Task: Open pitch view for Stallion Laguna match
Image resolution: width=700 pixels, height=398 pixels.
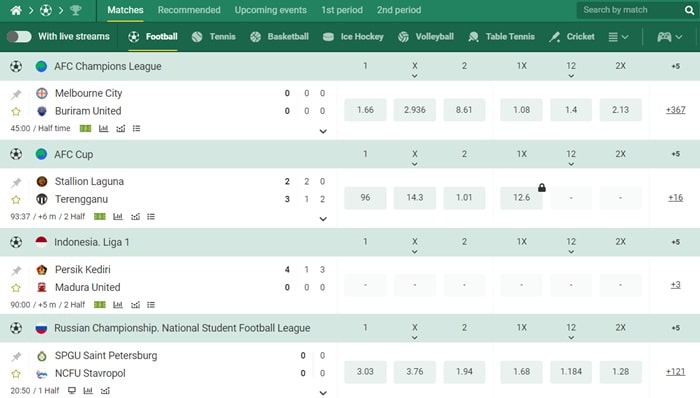Action: (100, 217)
